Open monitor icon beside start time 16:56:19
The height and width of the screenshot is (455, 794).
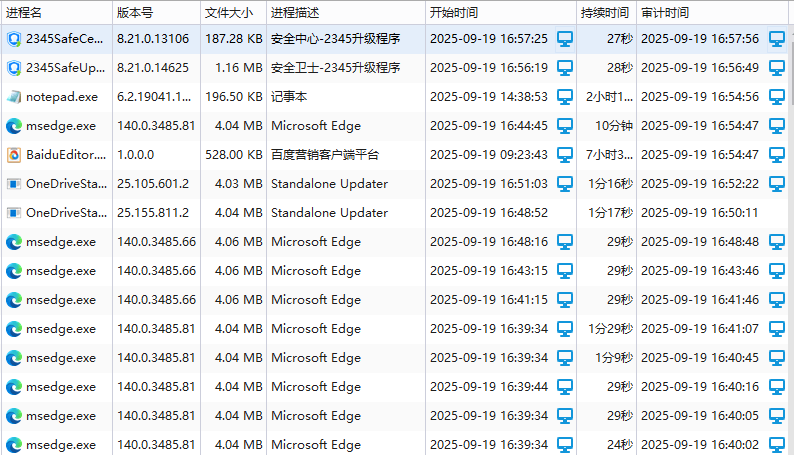(x=565, y=68)
